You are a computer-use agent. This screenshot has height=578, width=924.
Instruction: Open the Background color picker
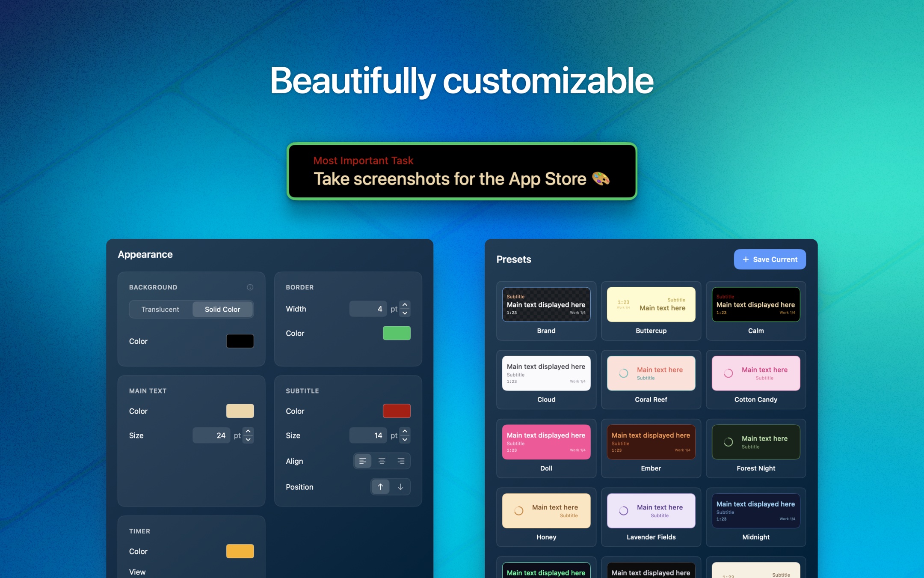coord(240,341)
